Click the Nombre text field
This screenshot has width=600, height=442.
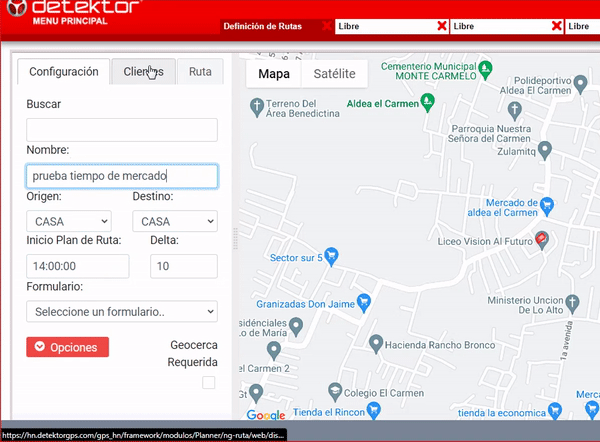tap(122, 176)
